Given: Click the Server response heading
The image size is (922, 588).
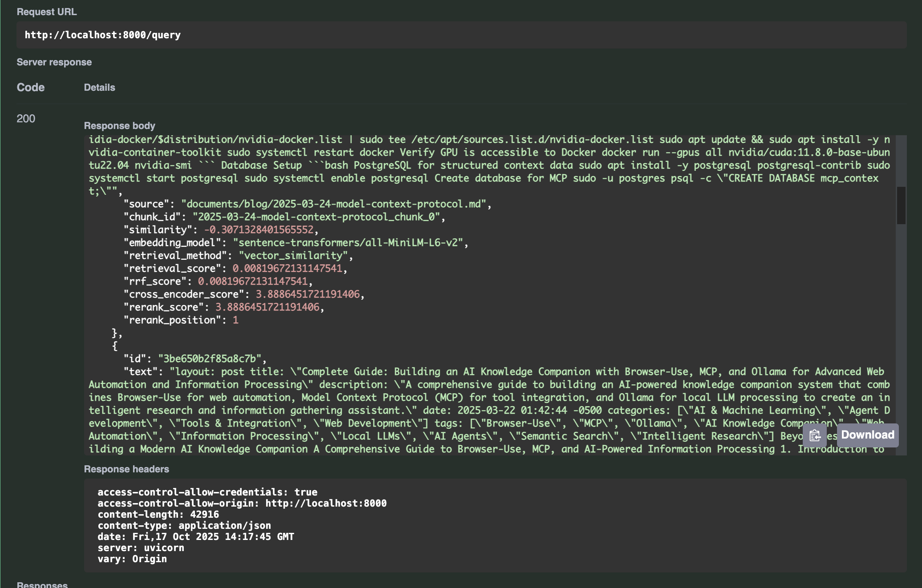Looking at the screenshot, I should point(54,62).
